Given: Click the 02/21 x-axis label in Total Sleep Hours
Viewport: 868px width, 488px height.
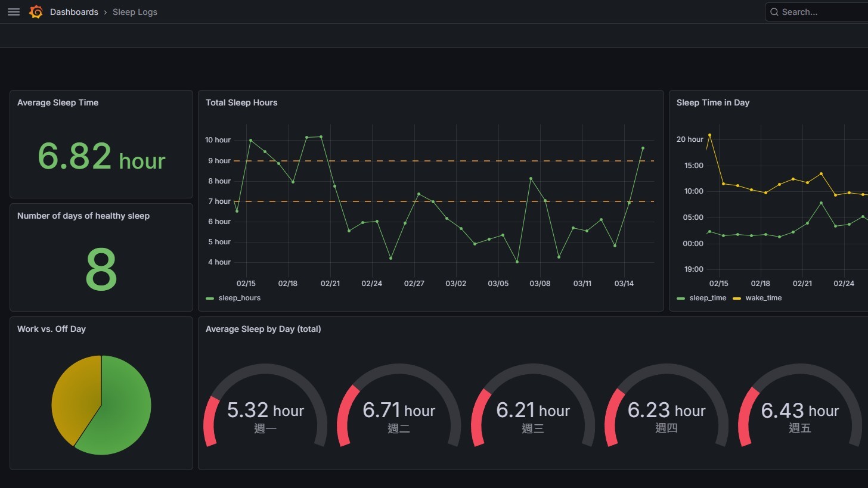Looking at the screenshot, I should (330, 284).
